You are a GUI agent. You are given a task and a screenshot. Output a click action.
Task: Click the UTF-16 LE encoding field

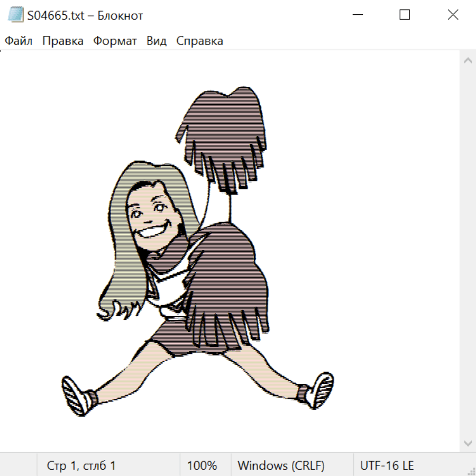[x=387, y=465]
